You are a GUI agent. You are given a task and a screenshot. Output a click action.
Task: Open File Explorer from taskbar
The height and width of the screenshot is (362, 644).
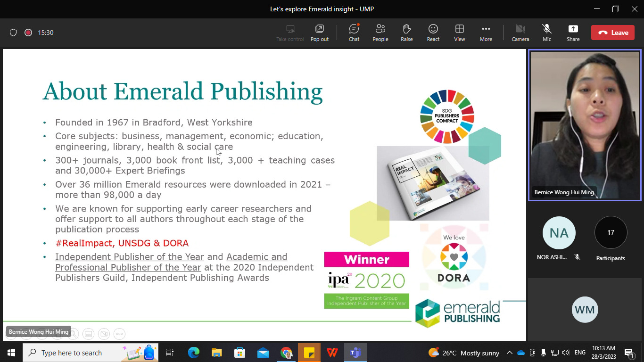click(x=217, y=353)
